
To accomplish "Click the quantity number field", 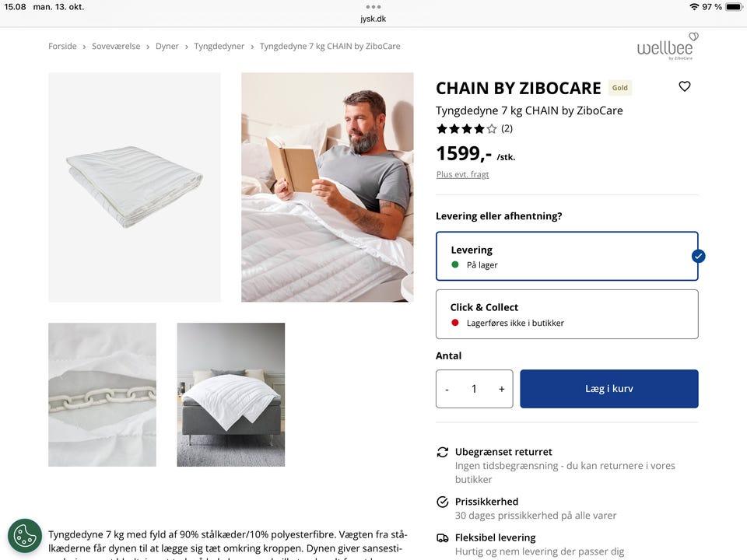I will click(x=474, y=389).
